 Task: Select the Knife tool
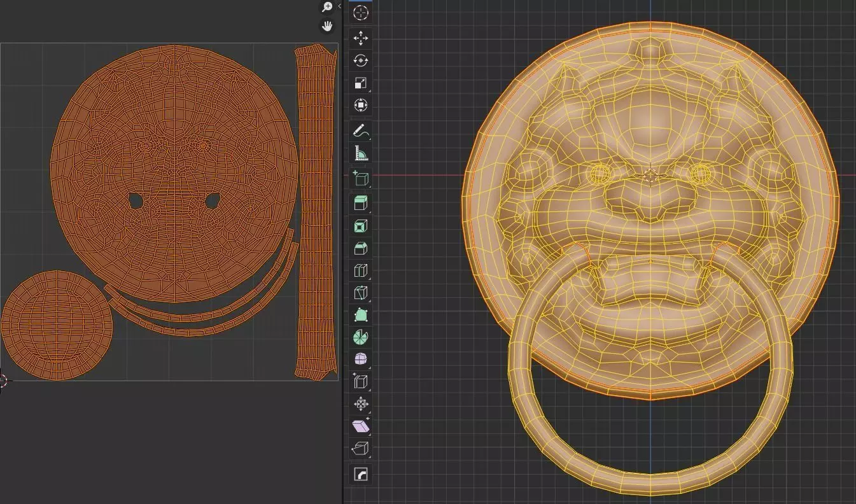[361, 293]
